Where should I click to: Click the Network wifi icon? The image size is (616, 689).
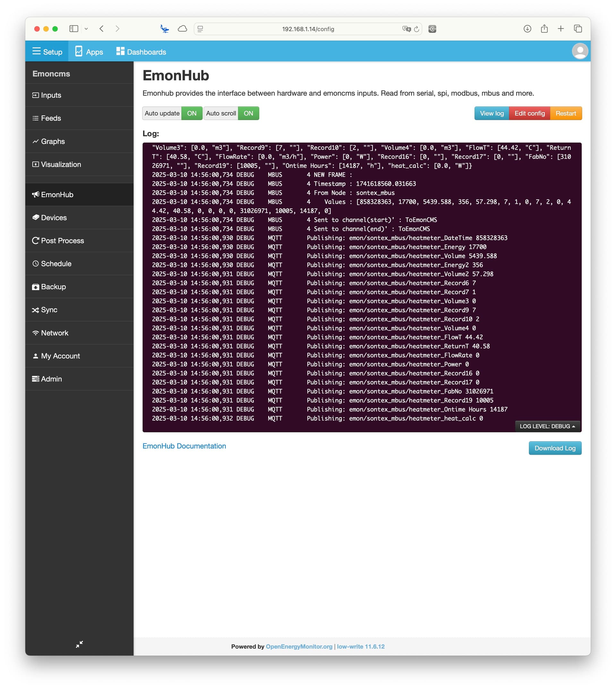(x=35, y=333)
